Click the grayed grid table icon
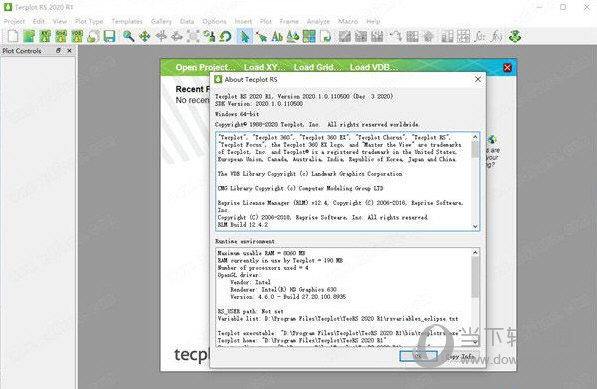Viewport: 597px width, 389px height. (x=463, y=36)
